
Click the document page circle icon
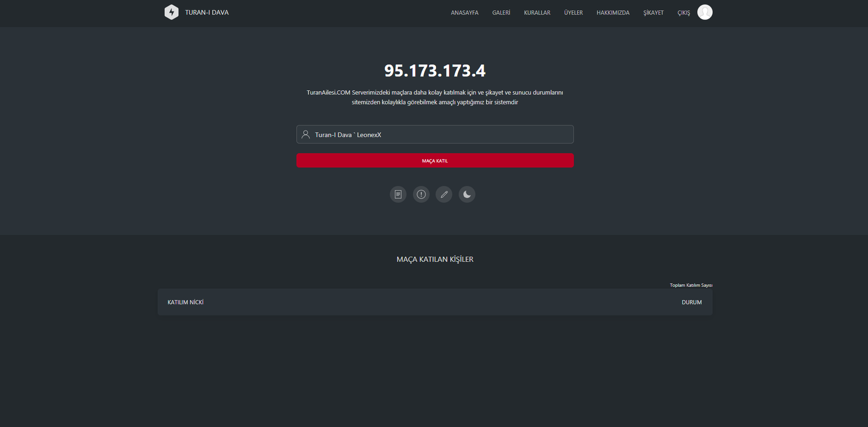[x=398, y=195]
